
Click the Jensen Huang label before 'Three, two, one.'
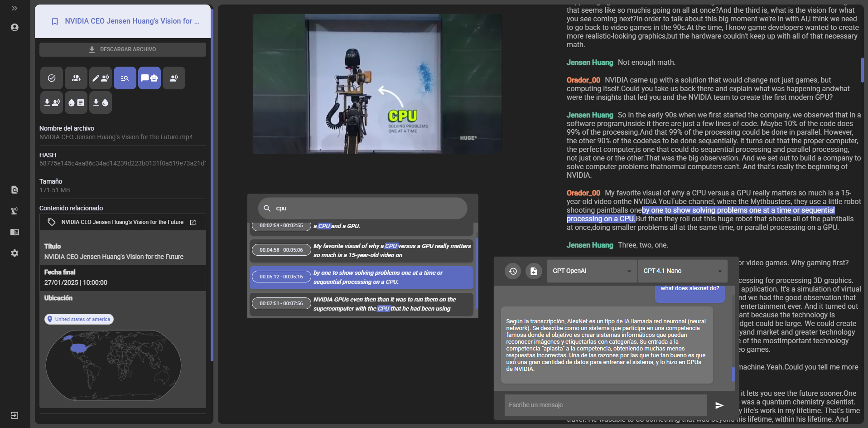pyautogui.click(x=590, y=245)
